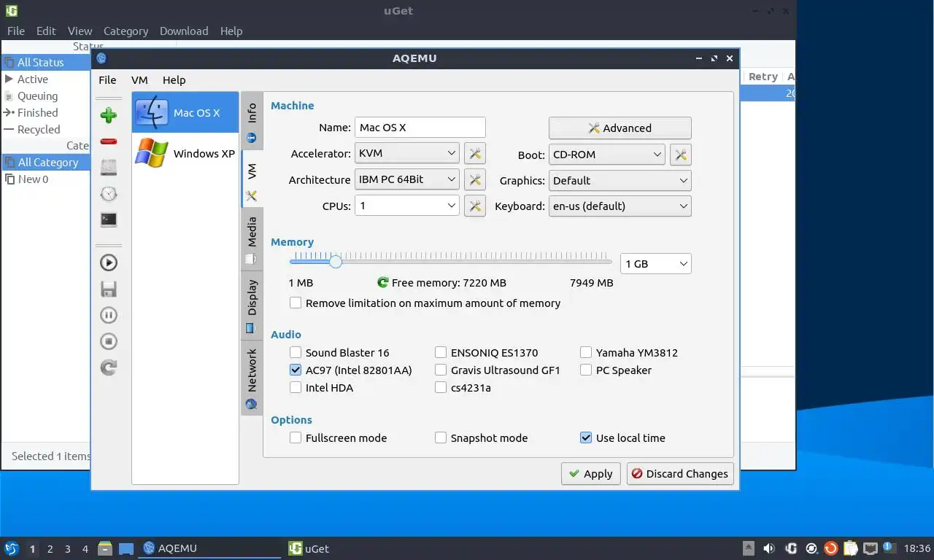Click Discard Changes button
This screenshot has height=560, width=934.
point(680,474)
